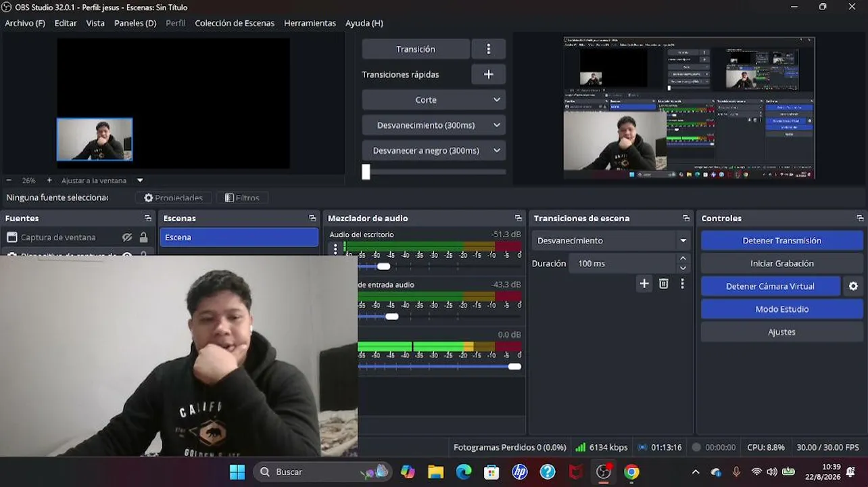
Task: Open the Vista menu
Action: pyautogui.click(x=95, y=23)
